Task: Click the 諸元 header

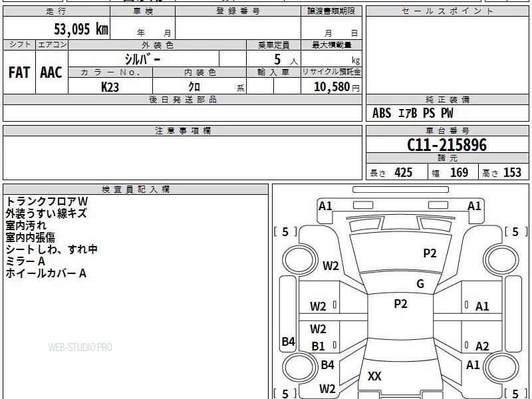Action: [447, 158]
